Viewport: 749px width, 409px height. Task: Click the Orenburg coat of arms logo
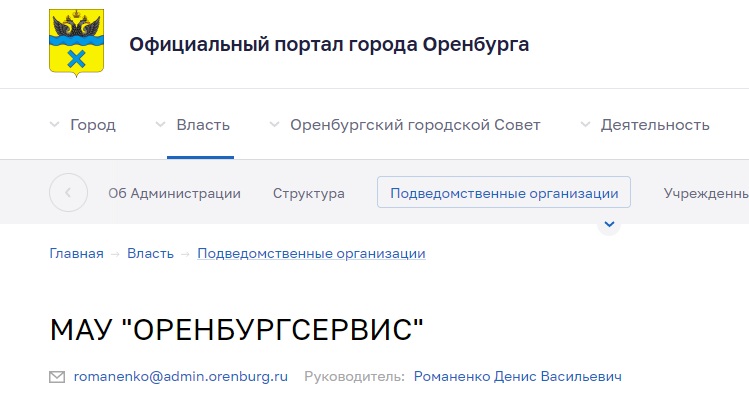click(x=77, y=44)
